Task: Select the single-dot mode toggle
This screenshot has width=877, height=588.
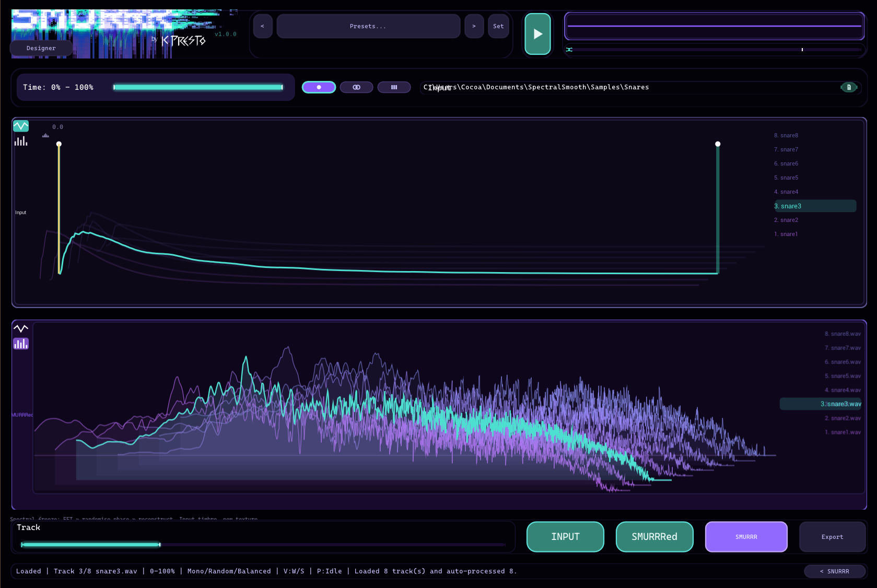Action: point(319,87)
